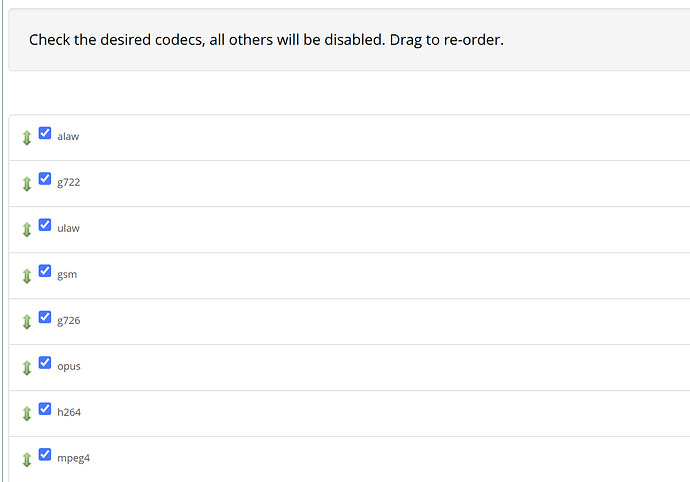The height and width of the screenshot is (482, 690).
Task: Toggle the ulaw codec checkbox
Action: 45,225
